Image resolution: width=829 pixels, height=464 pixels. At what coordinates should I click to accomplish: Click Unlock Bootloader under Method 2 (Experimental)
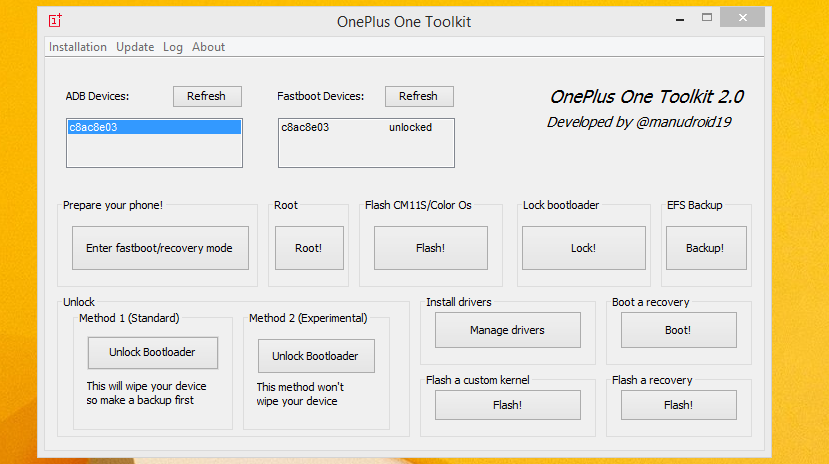(316, 356)
